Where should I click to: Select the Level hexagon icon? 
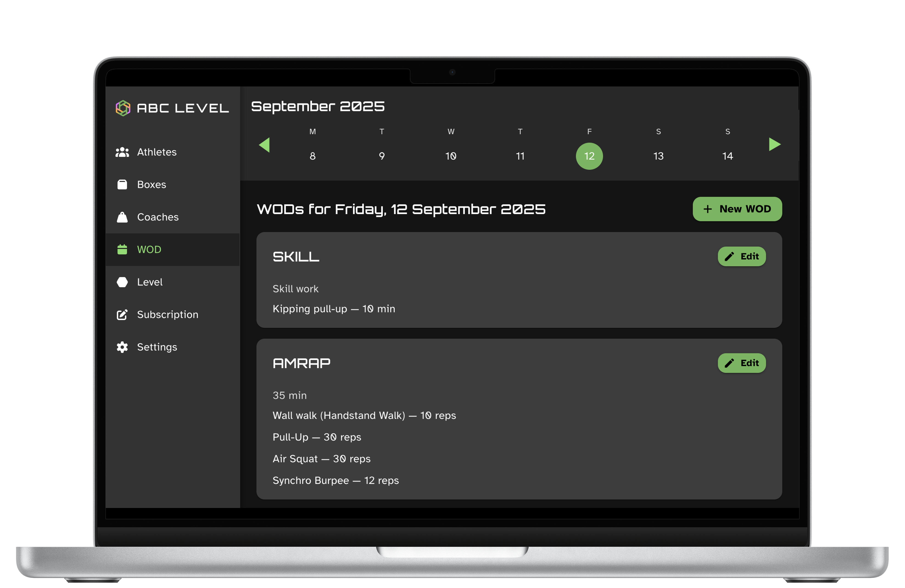point(123,282)
